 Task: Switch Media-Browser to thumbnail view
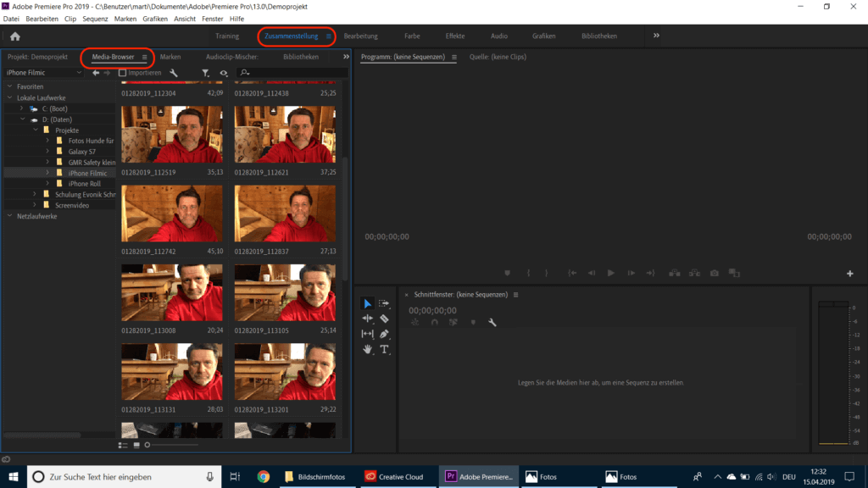137,444
